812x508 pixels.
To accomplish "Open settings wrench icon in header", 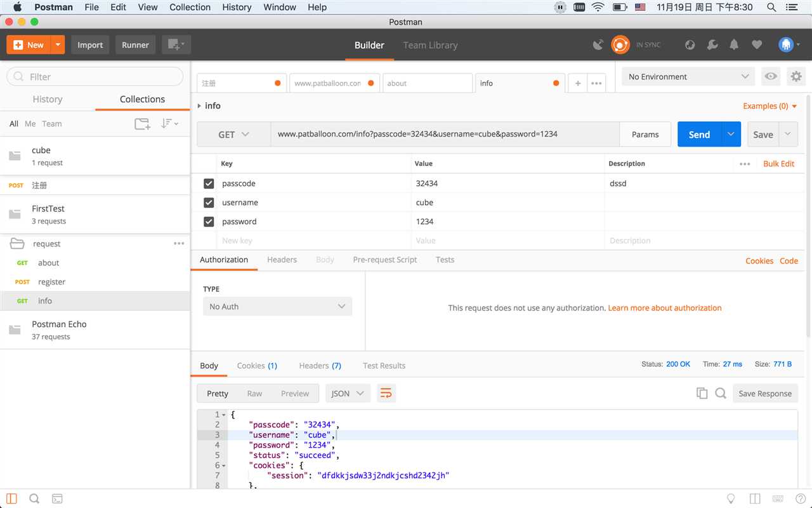I will (712, 44).
